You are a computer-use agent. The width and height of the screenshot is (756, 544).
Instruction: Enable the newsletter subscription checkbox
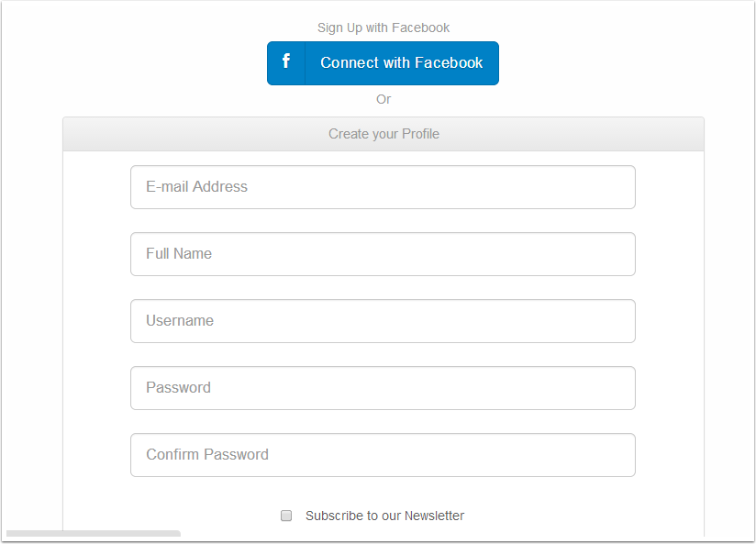286,516
